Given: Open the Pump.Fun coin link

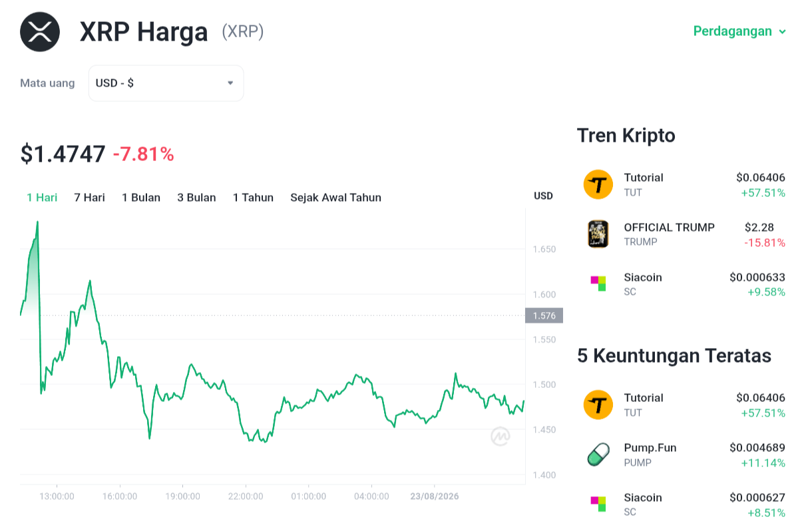Looking at the screenshot, I should (650, 447).
